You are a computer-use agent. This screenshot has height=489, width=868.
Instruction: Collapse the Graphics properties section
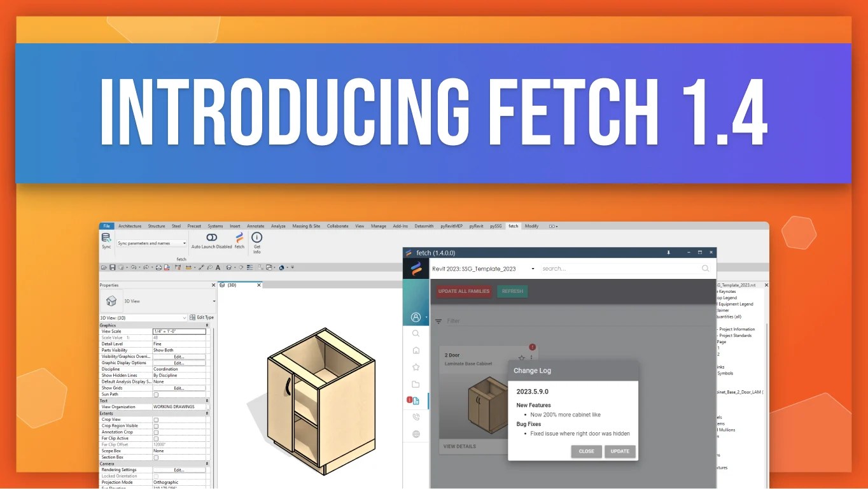point(207,325)
